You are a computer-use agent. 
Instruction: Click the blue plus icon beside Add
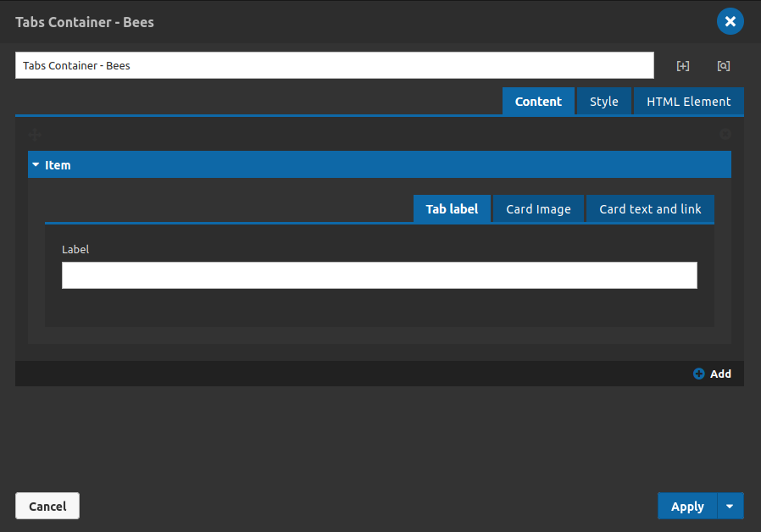[699, 374]
